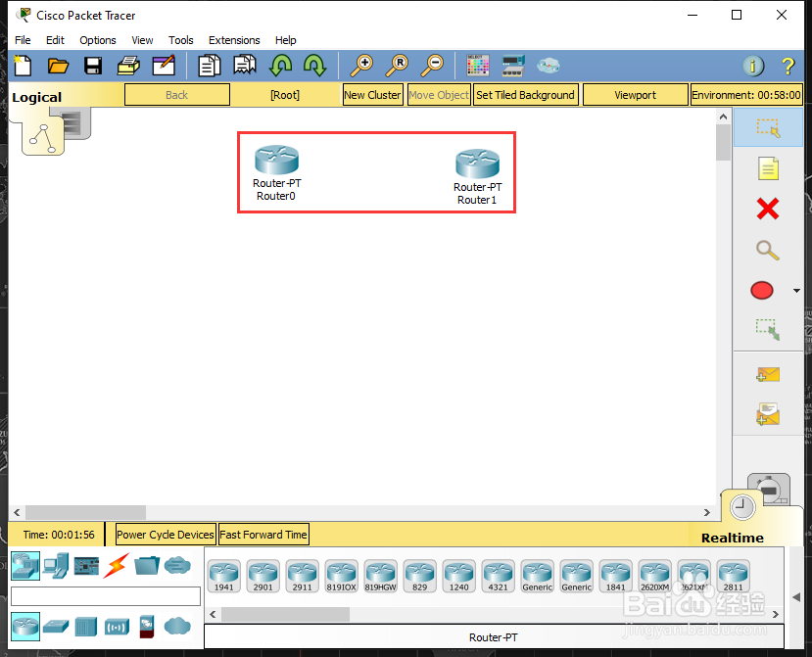812x657 pixels.
Task: Click the workspace vertical scrollbar up arrow
Action: [724, 117]
